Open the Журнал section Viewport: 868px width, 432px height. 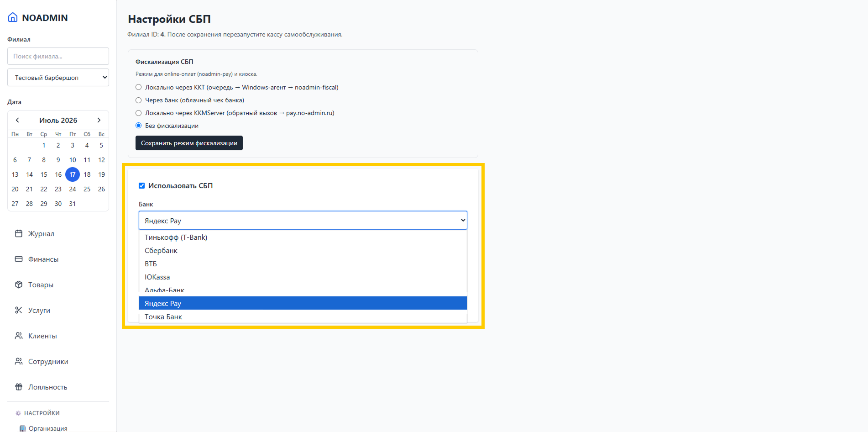click(x=41, y=233)
